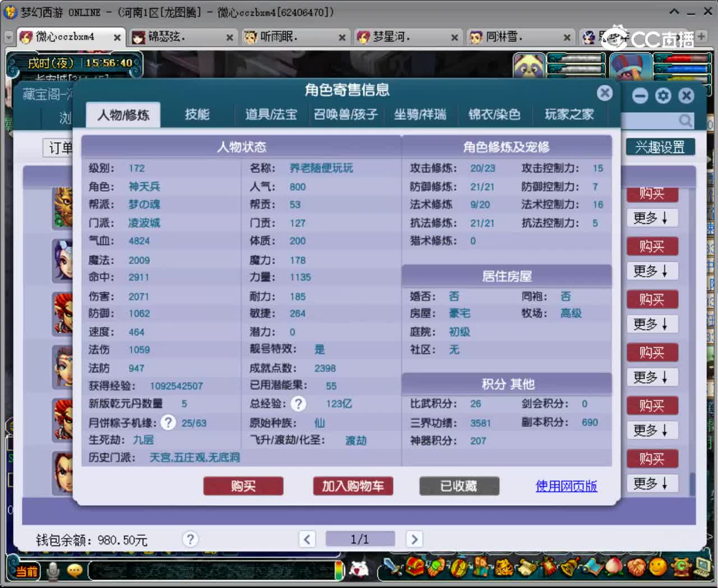Click the character name 养老随便玩玩
Viewport: 718px width, 588px height.
click(x=321, y=168)
